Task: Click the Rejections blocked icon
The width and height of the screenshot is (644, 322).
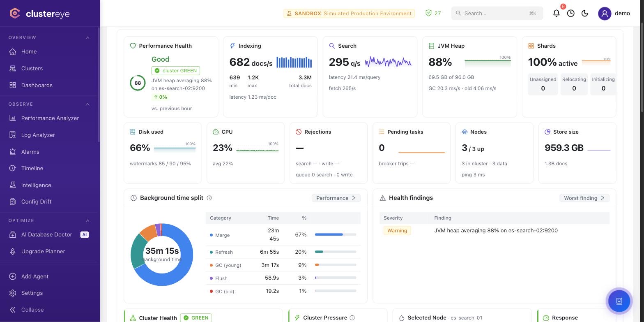Action: [299, 132]
